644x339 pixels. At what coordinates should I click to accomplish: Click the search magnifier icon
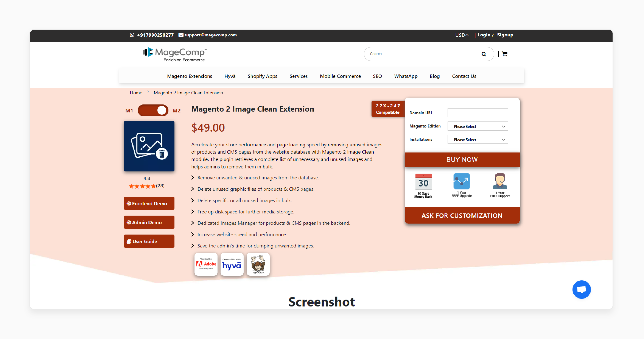(484, 54)
